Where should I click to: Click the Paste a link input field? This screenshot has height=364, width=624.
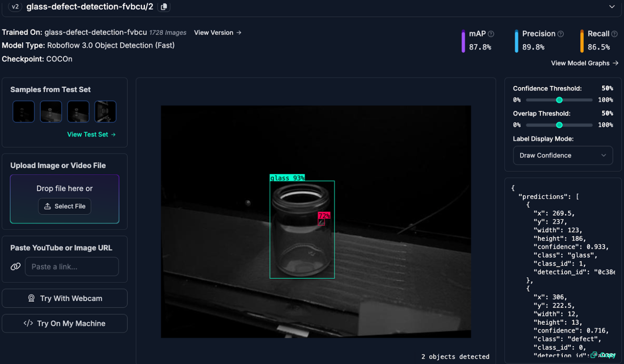tap(72, 266)
